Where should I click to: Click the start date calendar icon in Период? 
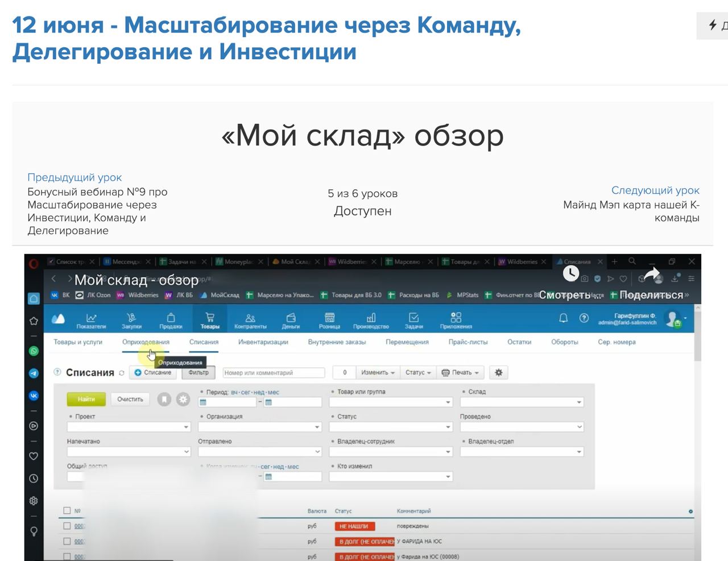203,402
